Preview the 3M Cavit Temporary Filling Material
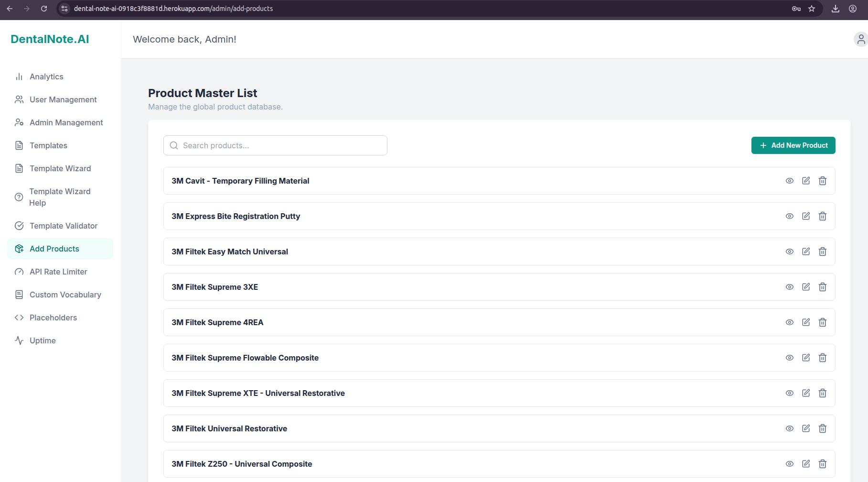 (x=789, y=181)
